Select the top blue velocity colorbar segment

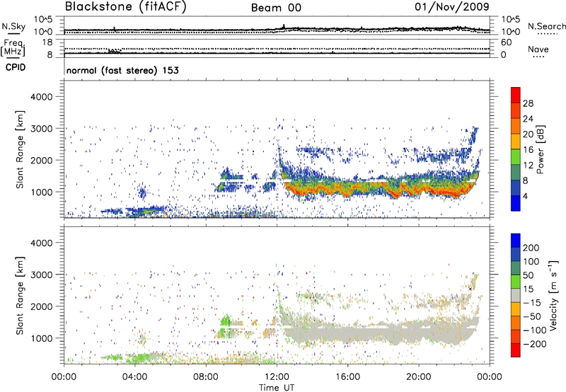click(x=516, y=241)
